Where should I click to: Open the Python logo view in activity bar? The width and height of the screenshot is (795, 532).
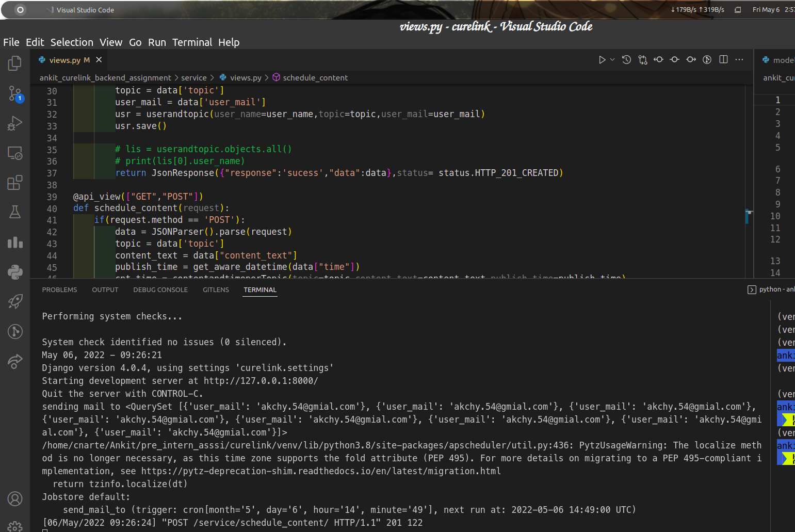click(15, 272)
